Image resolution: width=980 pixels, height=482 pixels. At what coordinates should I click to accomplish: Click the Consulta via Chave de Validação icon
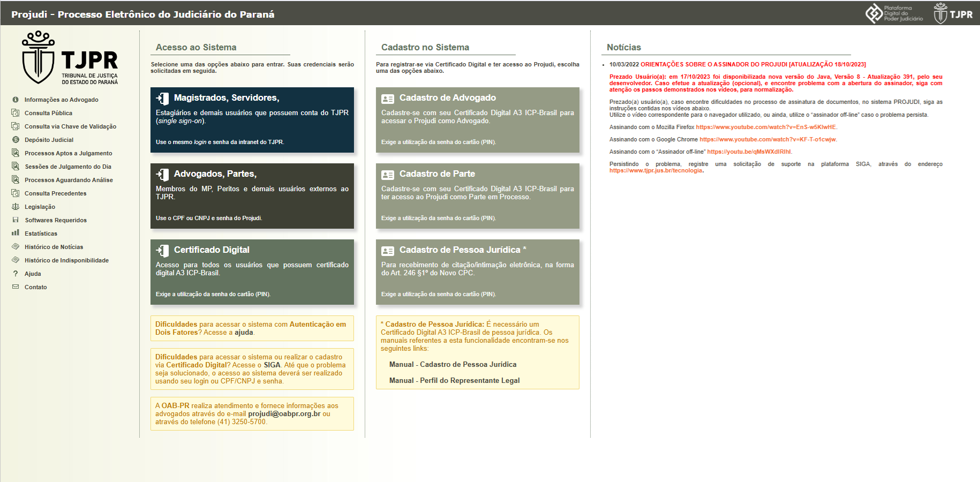[16, 126]
